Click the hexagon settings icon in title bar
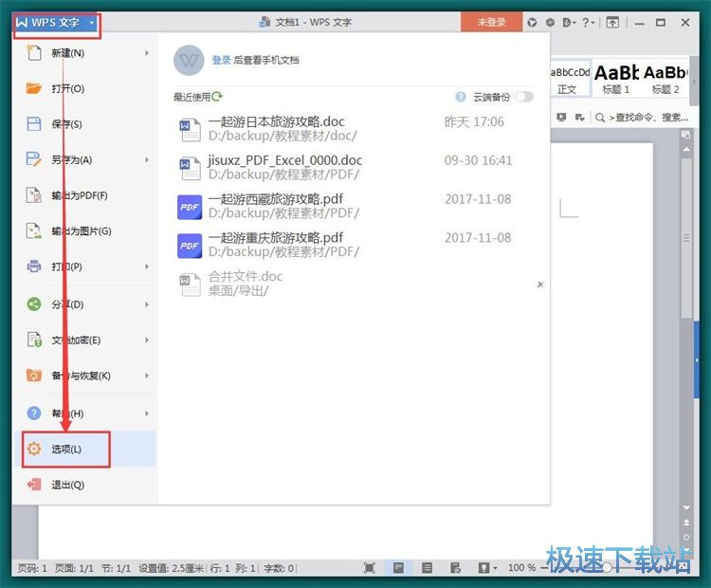The width and height of the screenshot is (711, 588). pyautogui.click(x=550, y=22)
